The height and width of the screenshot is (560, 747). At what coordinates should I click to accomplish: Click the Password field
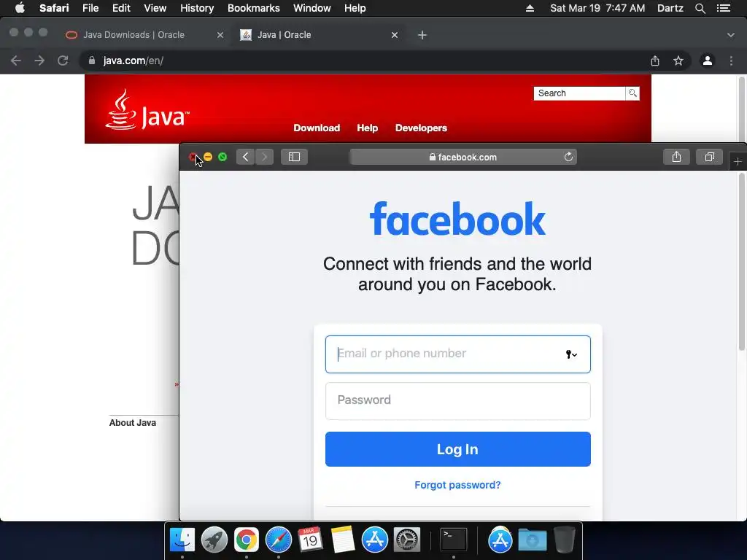pyautogui.click(x=458, y=401)
